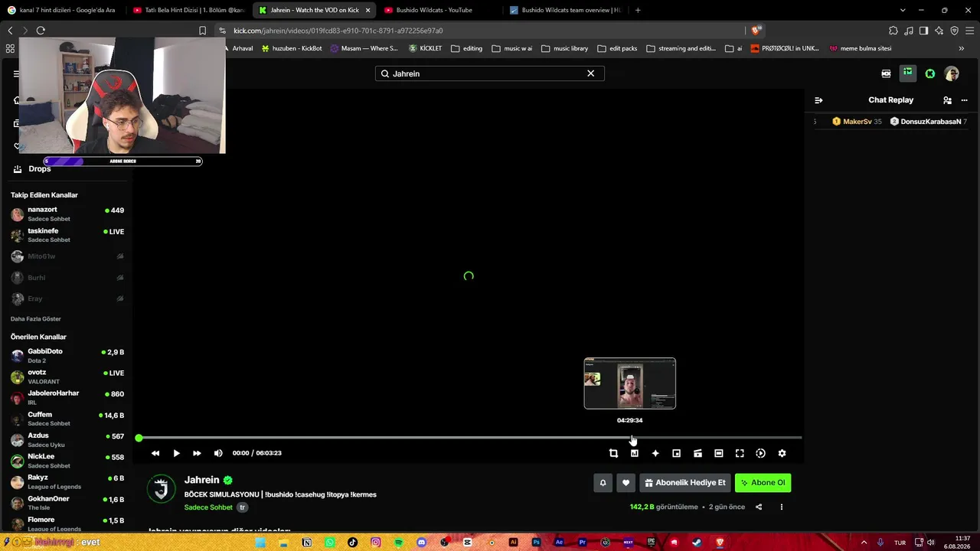Click the Abone Ol subscribe button

[763, 483]
